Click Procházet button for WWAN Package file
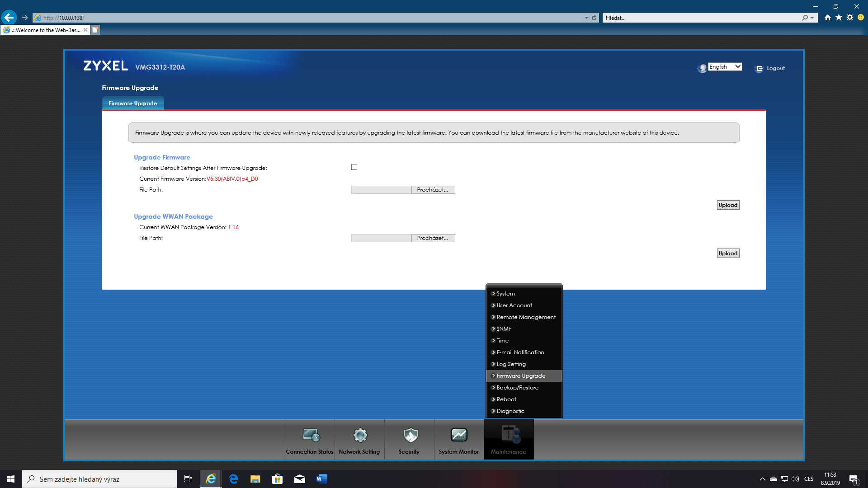Image resolution: width=868 pixels, height=488 pixels. click(433, 238)
